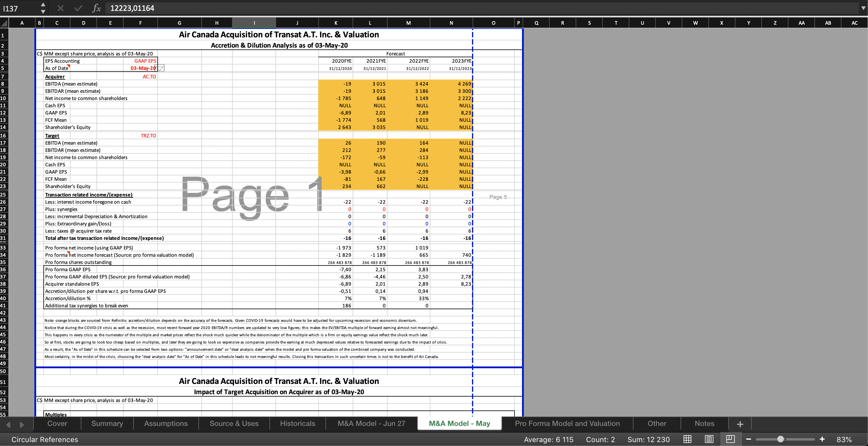The width and height of the screenshot is (868, 446).
Task: Switch to Page Layout view icon
Action: click(709, 439)
